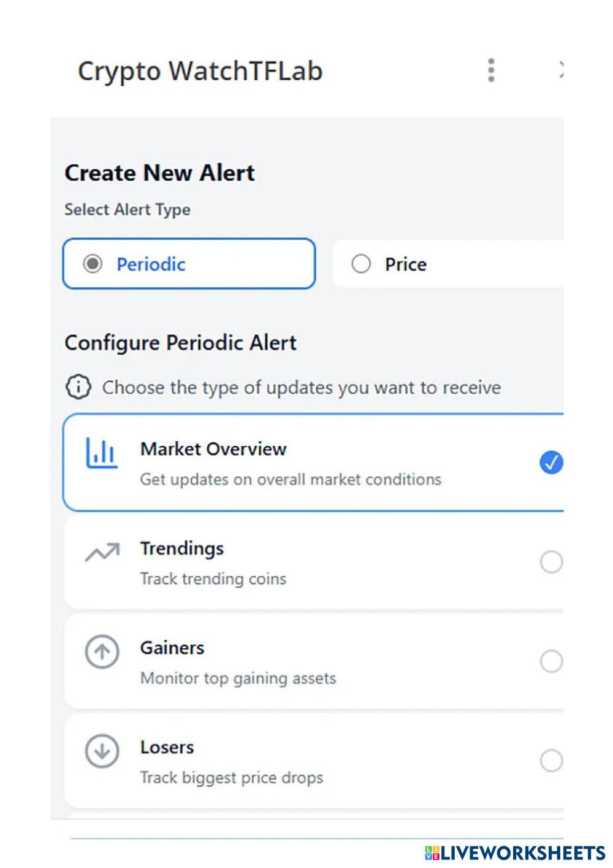Select the Trendings radio circle
This screenshot has width=613, height=868.
pyautogui.click(x=551, y=562)
